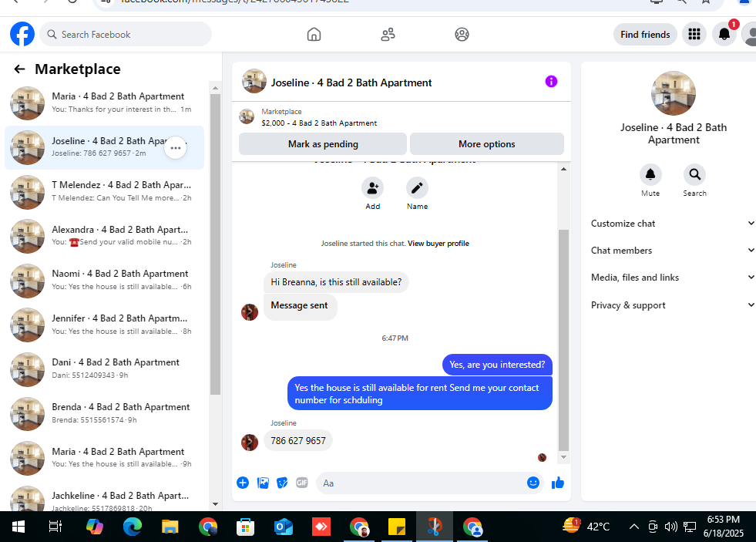Open more actions blue plus icon

point(243,483)
